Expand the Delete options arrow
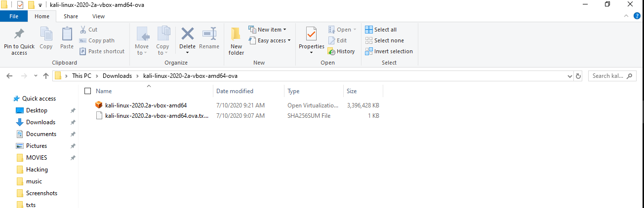Image resolution: width=644 pixels, height=208 pixels. 187,52
